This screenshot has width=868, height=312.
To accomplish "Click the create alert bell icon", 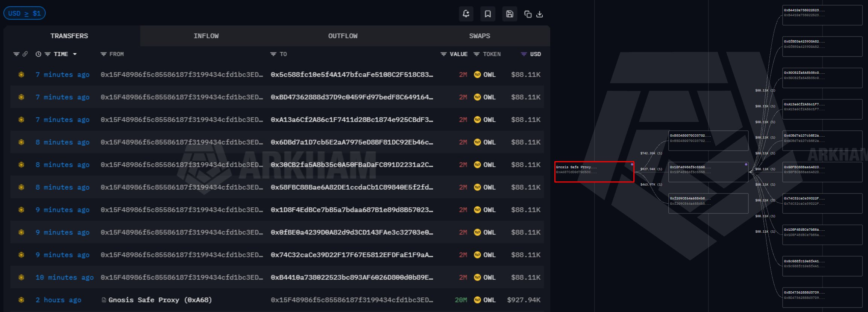I will (x=466, y=14).
